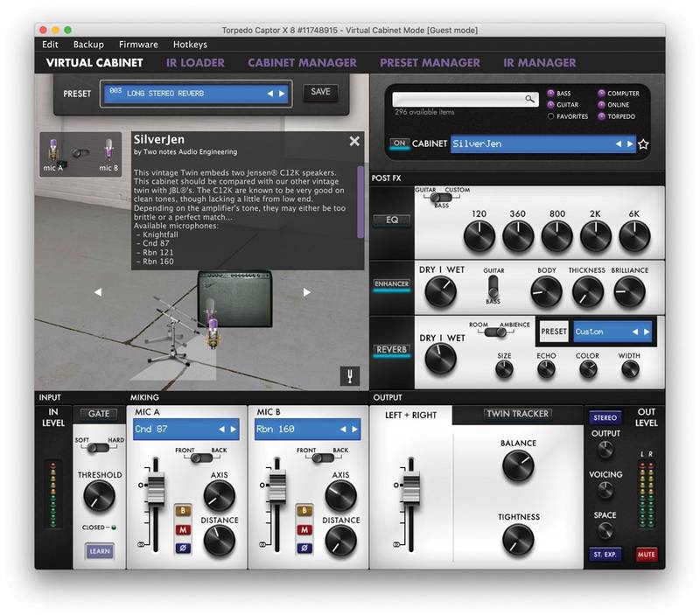Click the favorite star next to SilverJen cabinet
The width and height of the screenshot is (700, 615).
click(643, 144)
